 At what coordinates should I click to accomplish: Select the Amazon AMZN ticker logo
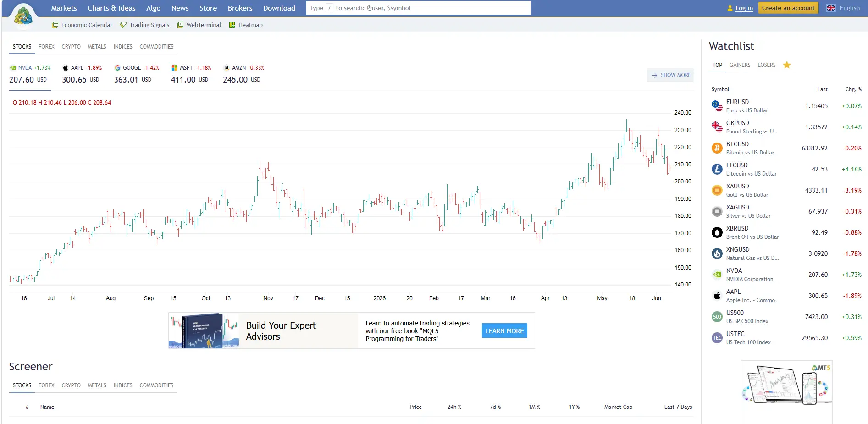tap(227, 68)
